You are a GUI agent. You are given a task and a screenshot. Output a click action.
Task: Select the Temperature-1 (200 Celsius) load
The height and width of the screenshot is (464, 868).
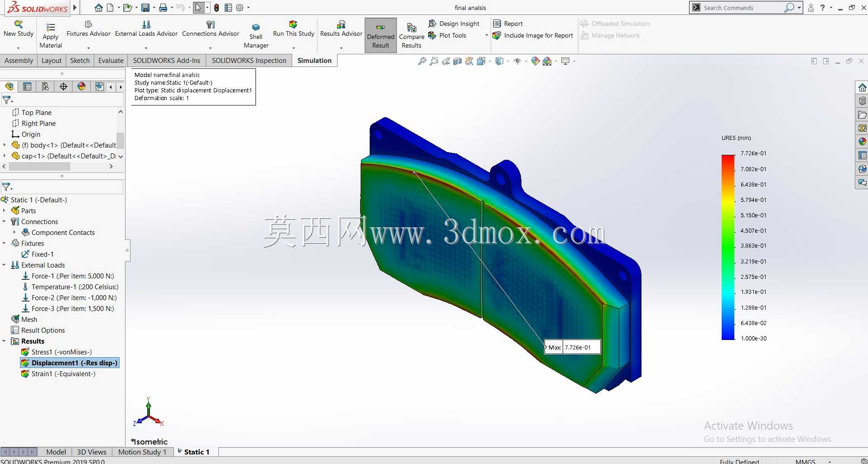(70, 287)
